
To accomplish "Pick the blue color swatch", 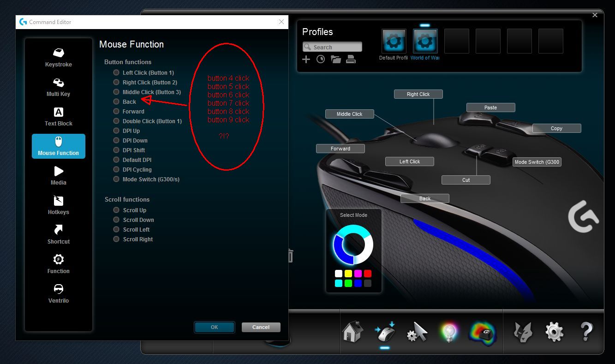I will [358, 283].
